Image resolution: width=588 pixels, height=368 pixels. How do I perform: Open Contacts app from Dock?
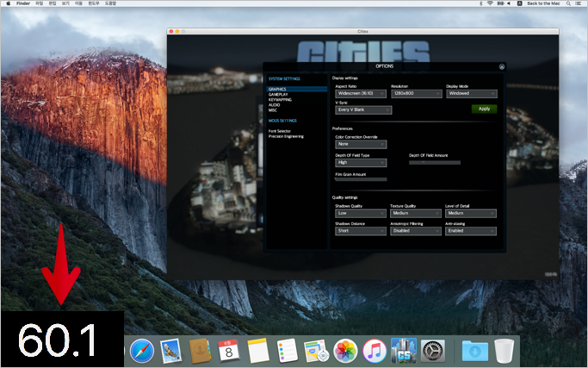click(x=200, y=351)
